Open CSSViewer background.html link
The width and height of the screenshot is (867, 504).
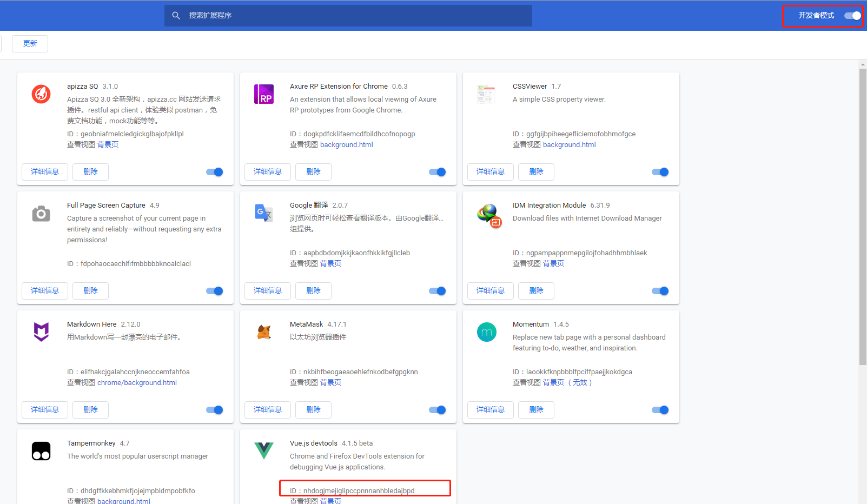570,145
